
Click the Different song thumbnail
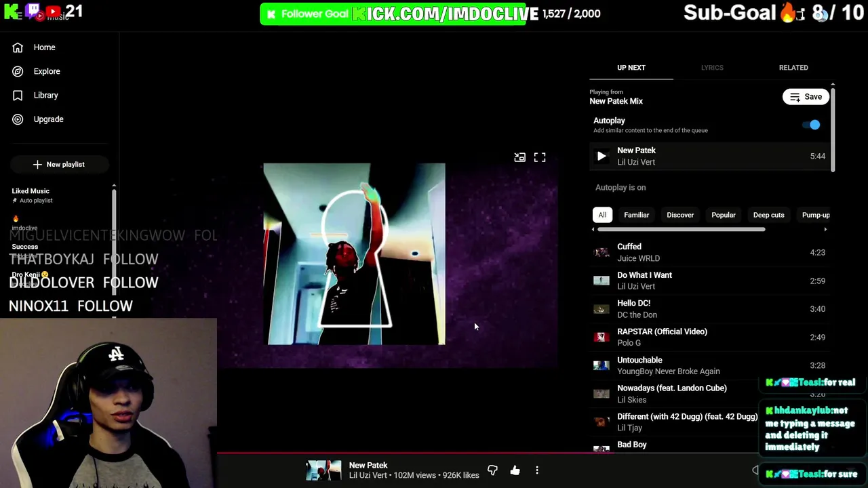[601, 422]
